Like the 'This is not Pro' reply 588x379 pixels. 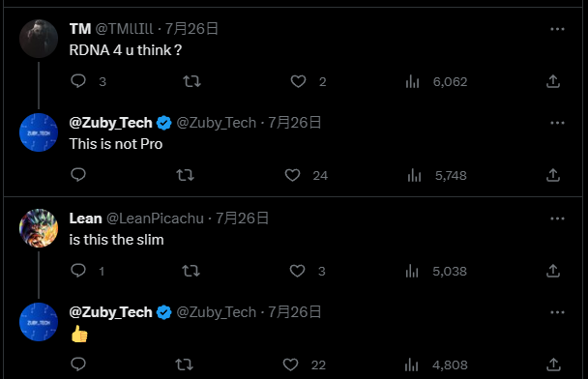[292, 175]
